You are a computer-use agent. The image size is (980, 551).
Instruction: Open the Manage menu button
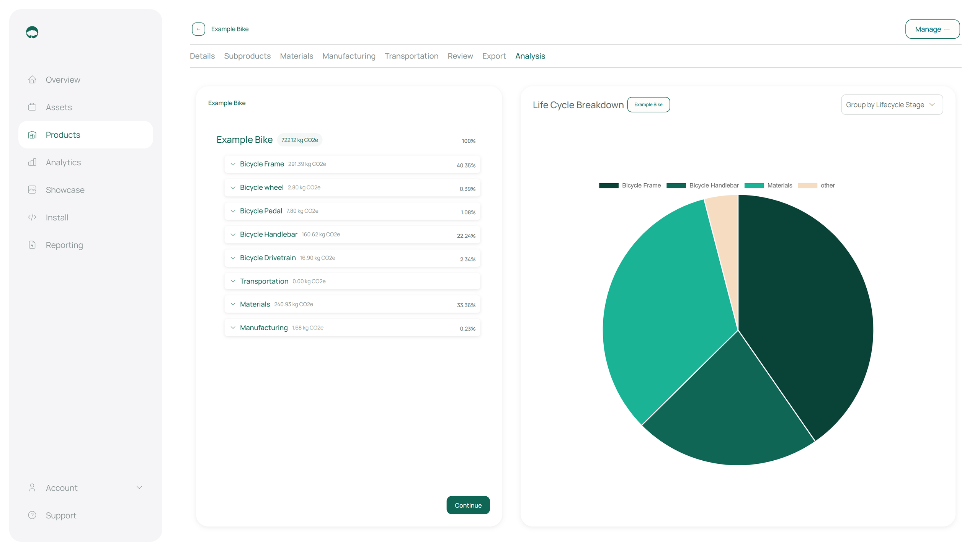[x=932, y=29]
